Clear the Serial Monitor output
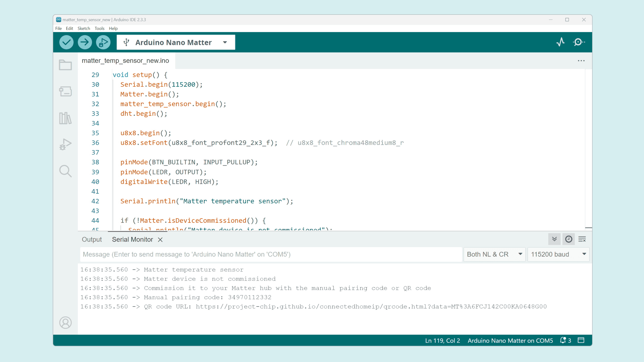 click(x=582, y=239)
